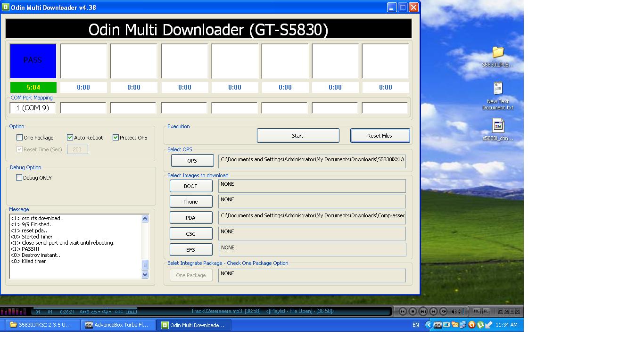Click the DISC mode indicator in media player
This screenshot has width=644, height=362.
pyautogui.click(x=119, y=312)
